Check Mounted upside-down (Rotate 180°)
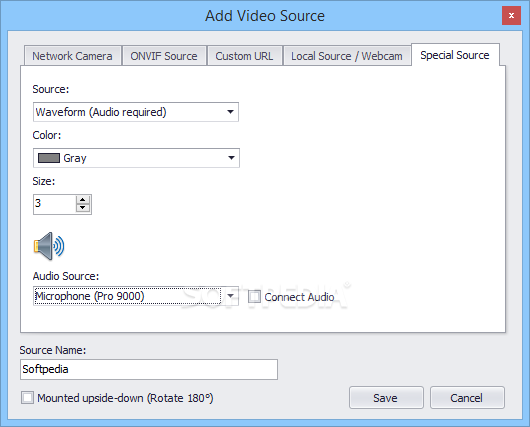Screen dimensions: 530x427 coord(27,398)
